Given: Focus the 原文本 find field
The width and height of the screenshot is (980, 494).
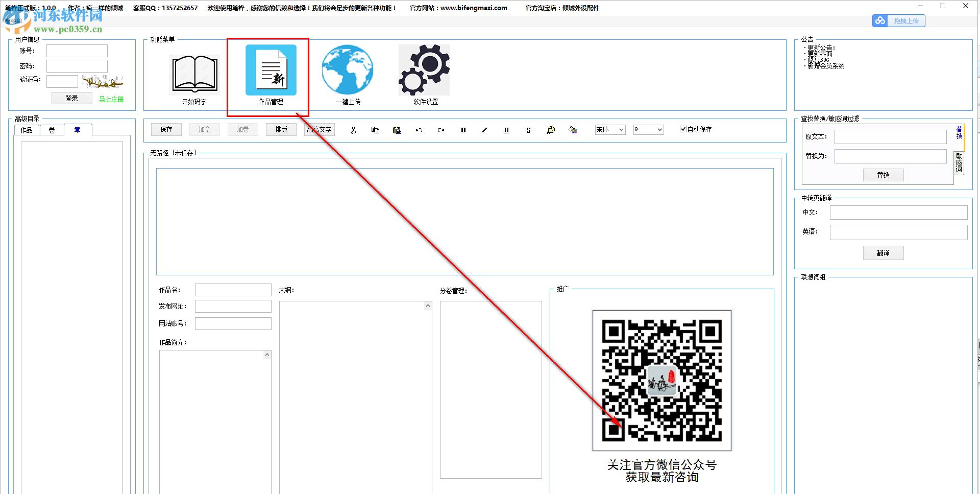Looking at the screenshot, I should point(891,137).
